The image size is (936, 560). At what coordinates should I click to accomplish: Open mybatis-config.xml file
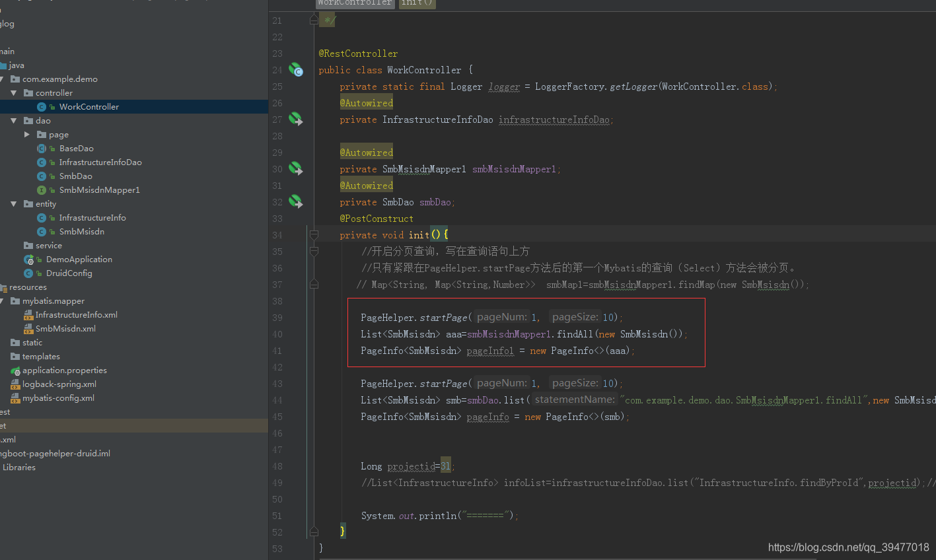tap(58, 398)
